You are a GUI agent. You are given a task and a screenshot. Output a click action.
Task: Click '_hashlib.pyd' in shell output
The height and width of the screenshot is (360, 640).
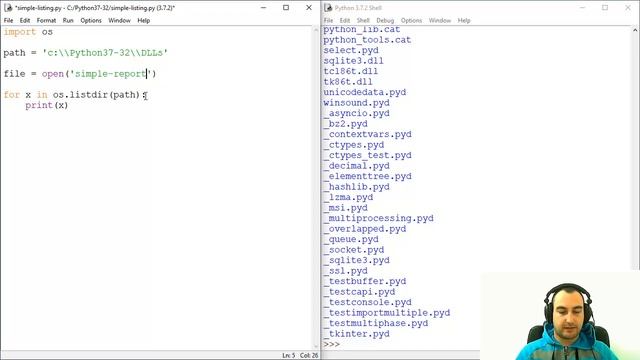click(356, 187)
